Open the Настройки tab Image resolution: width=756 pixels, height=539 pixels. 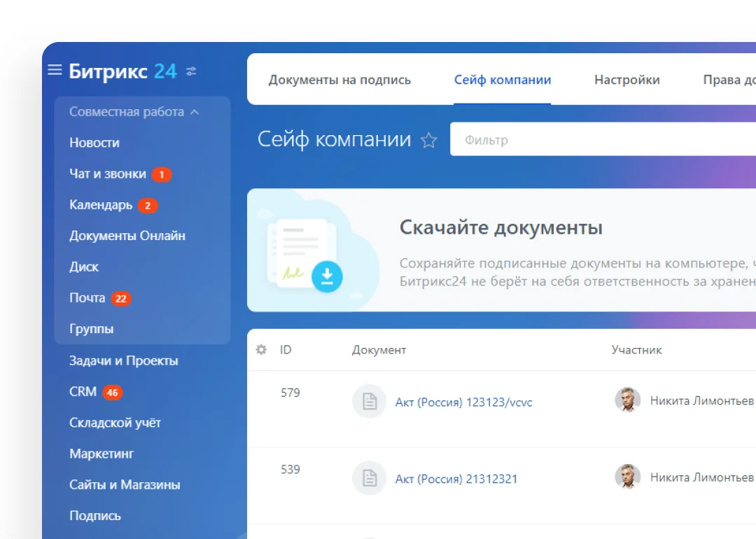[x=626, y=80]
